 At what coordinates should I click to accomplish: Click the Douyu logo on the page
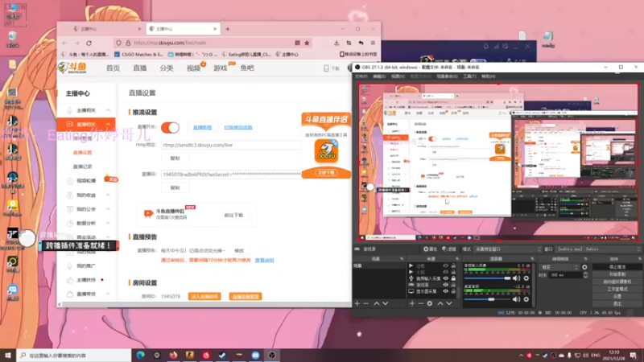click(72, 68)
